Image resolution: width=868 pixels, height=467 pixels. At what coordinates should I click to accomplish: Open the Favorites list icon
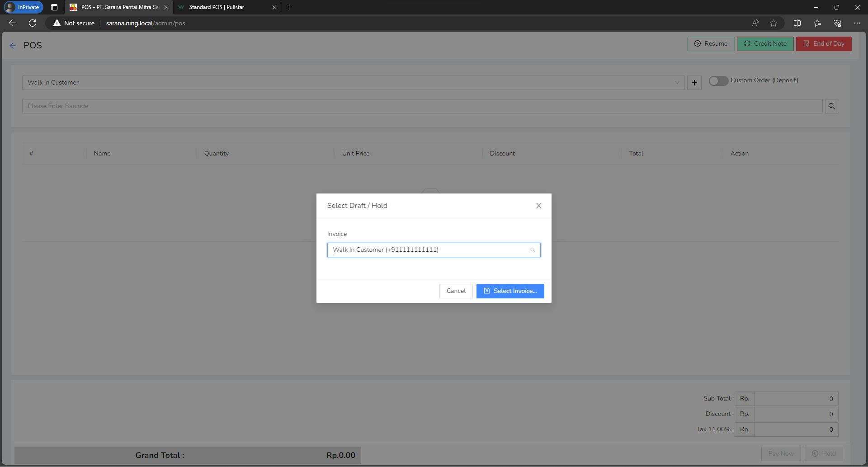point(817,23)
